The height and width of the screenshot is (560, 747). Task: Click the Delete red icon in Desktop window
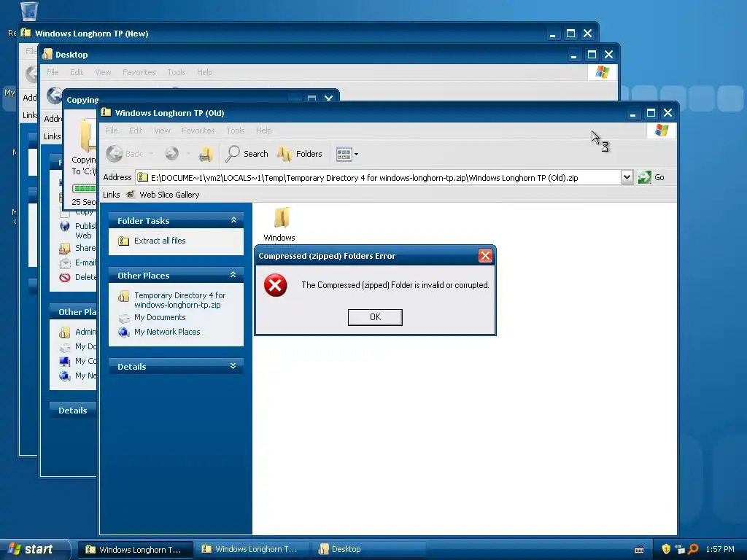tap(65, 277)
